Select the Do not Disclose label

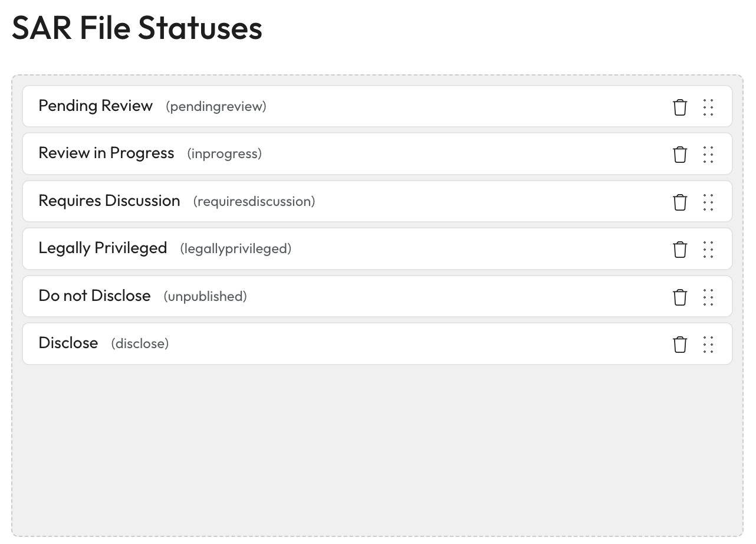94,296
